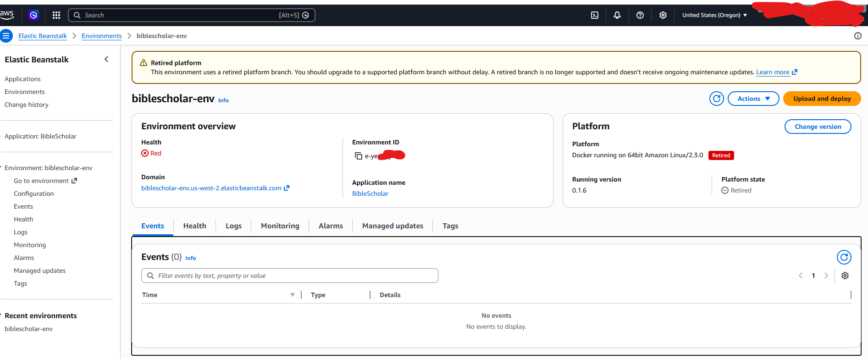868x359 pixels.
Task: Open Logs in the sidebar
Action: coord(21,232)
